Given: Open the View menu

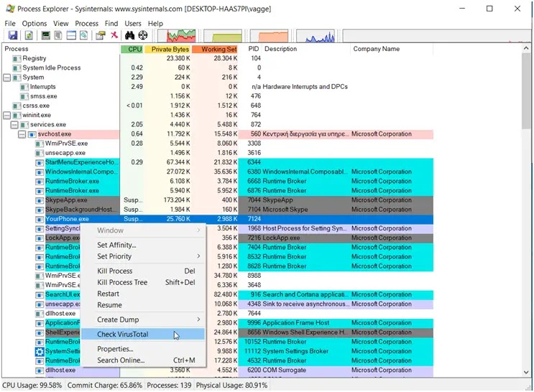Looking at the screenshot, I should [x=60, y=24].
